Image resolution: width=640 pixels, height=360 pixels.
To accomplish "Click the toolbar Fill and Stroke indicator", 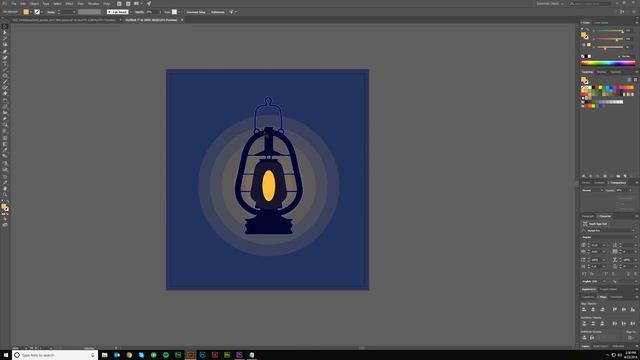I will [x=5, y=207].
